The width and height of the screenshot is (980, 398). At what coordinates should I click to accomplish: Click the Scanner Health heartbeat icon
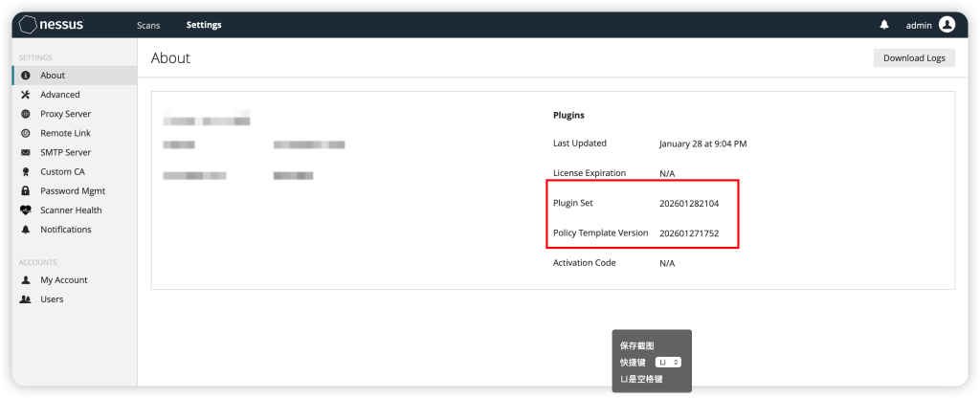[x=26, y=210]
